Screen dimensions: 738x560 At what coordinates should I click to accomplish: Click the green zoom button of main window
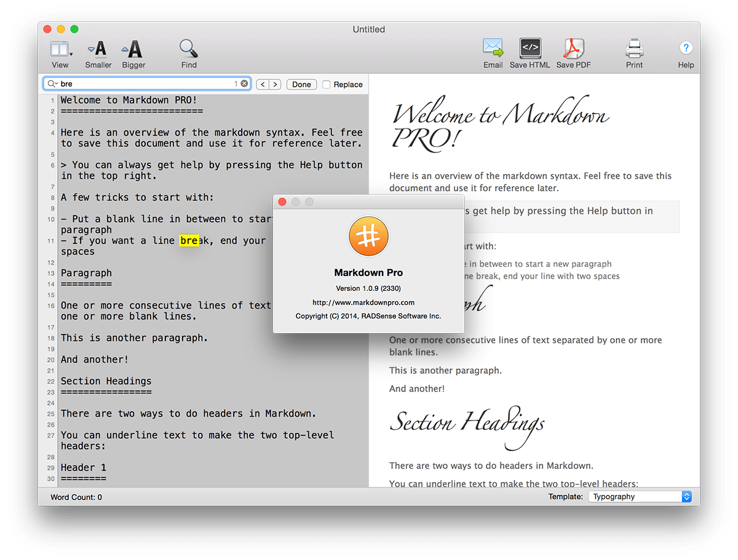pos(74,29)
